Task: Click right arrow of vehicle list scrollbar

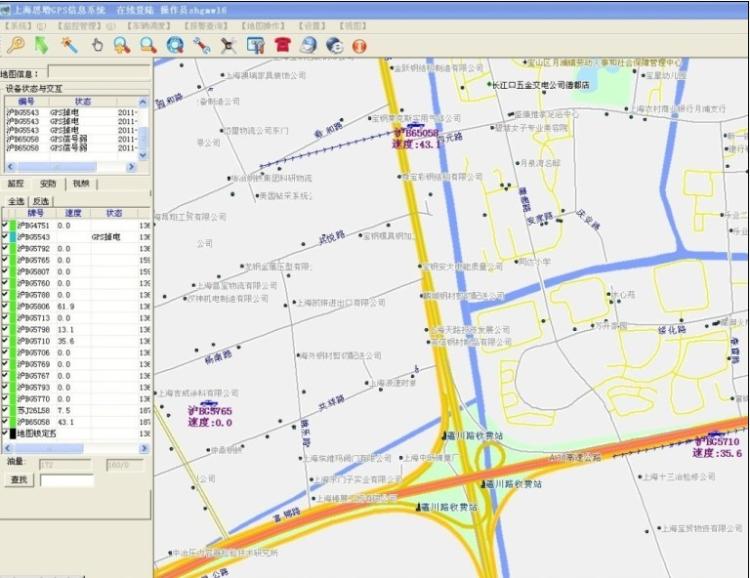Action: [x=144, y=448]
